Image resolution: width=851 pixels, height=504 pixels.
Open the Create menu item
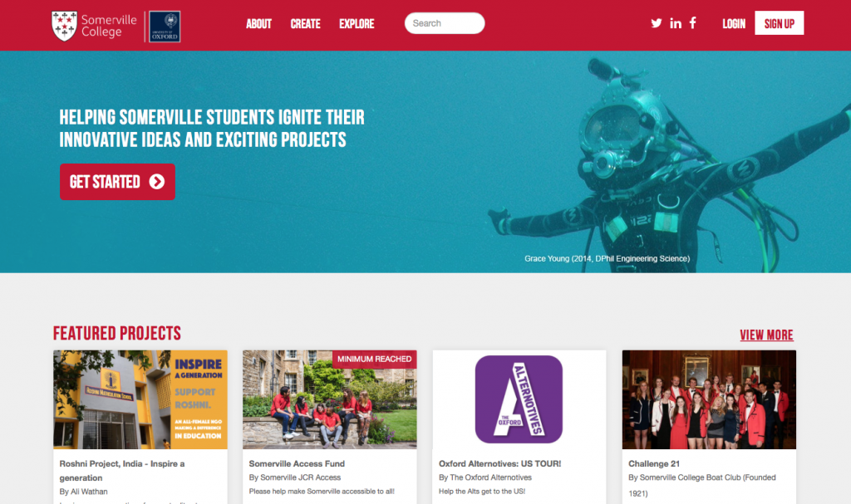pyautogui.click(x=306, y=24)
